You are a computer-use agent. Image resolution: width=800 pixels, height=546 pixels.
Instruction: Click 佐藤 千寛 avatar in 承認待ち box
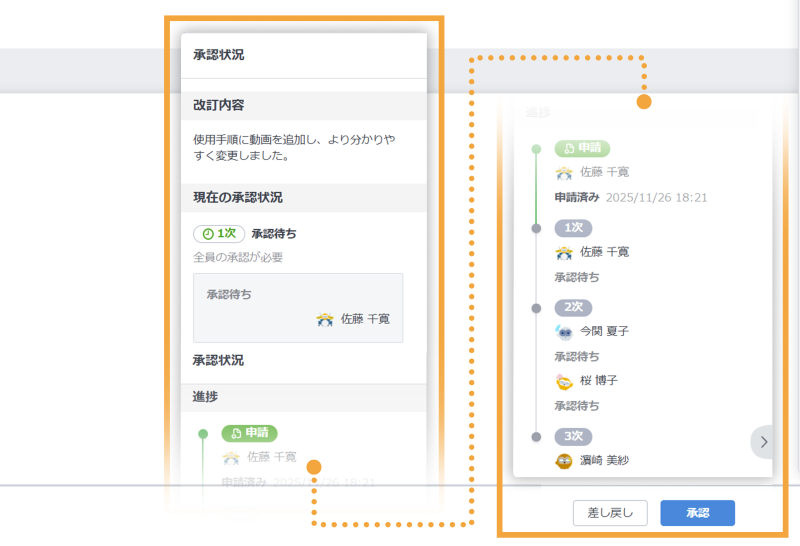[x=325, y=319]
